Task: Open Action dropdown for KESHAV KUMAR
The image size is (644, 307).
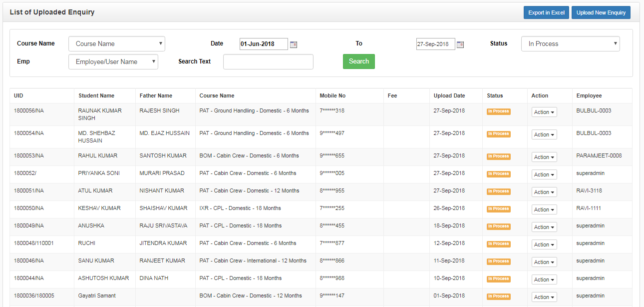Action: [x=544, y=209]
